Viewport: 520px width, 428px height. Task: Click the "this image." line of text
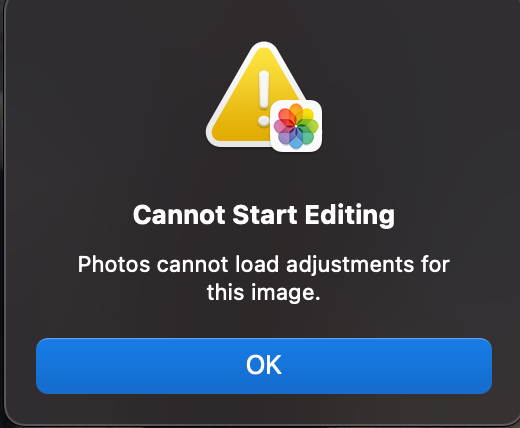(263, 293)
